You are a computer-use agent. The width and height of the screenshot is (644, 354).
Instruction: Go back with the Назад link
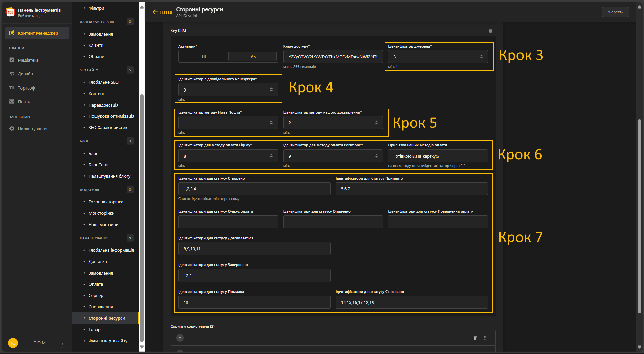[162, 12]
